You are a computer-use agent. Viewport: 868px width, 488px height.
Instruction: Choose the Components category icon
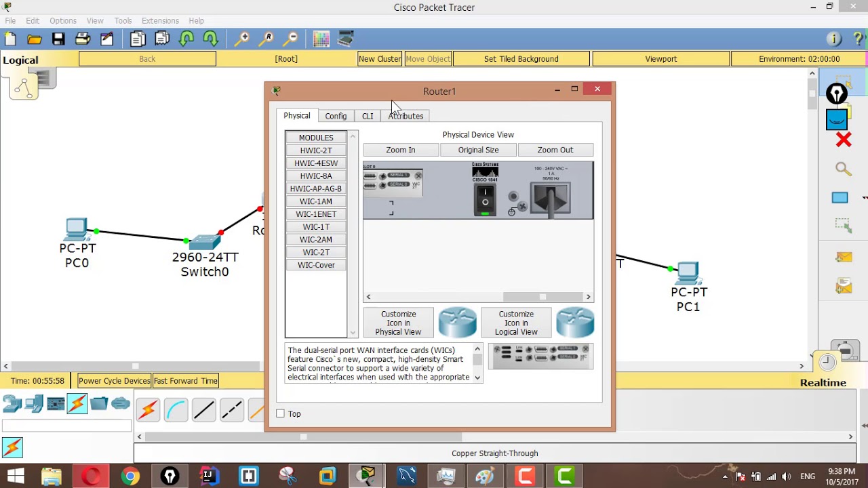point(56,405)
